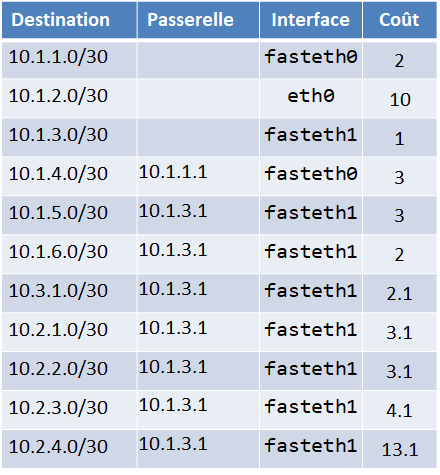
Task: Select destination 10.1.2.0/30 cell
Action: [69, 98]
